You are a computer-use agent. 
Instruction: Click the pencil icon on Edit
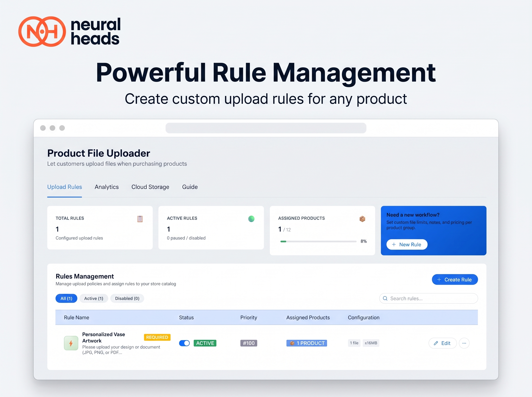[x=436, y=343]
